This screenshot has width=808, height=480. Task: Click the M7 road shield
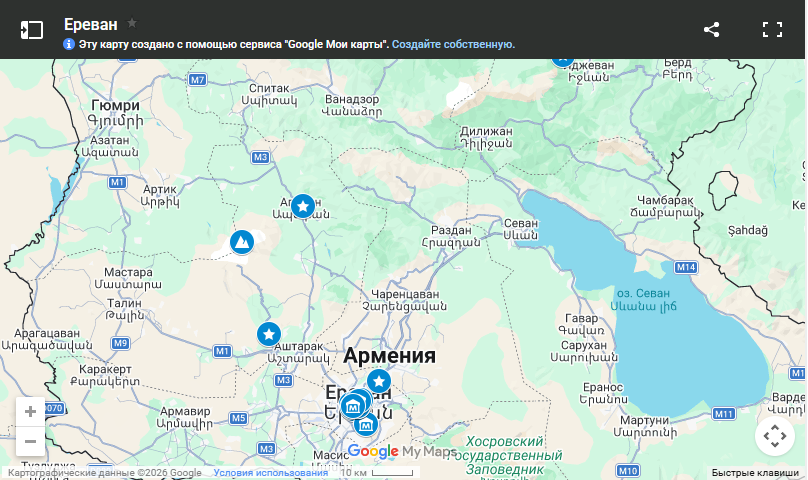197,80
